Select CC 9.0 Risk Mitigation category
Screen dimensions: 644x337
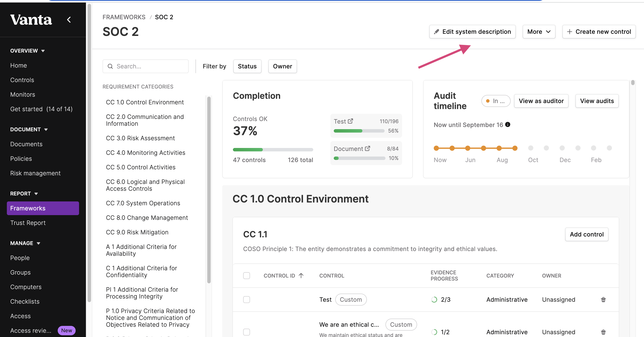point(137,232)
